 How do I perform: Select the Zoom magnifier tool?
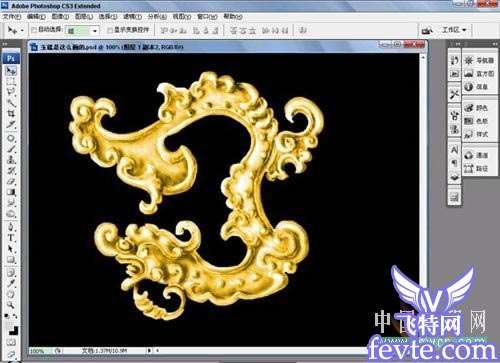(12, 305)
